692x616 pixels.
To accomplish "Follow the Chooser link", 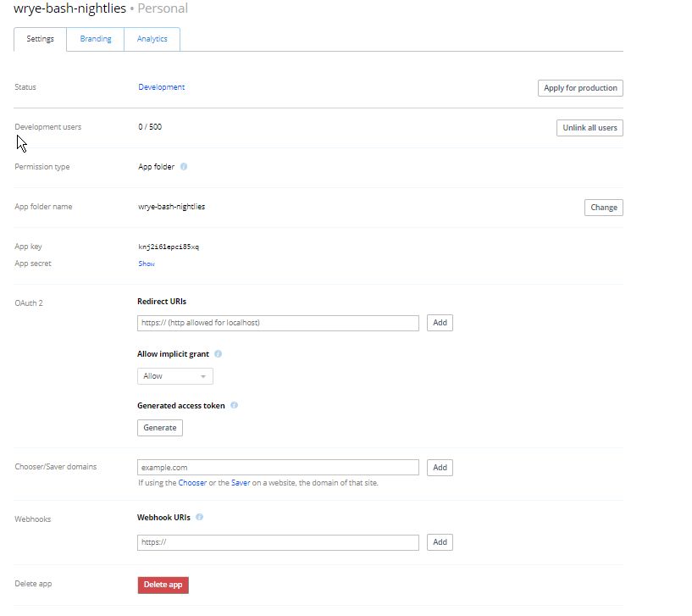I will pos(192,483).
